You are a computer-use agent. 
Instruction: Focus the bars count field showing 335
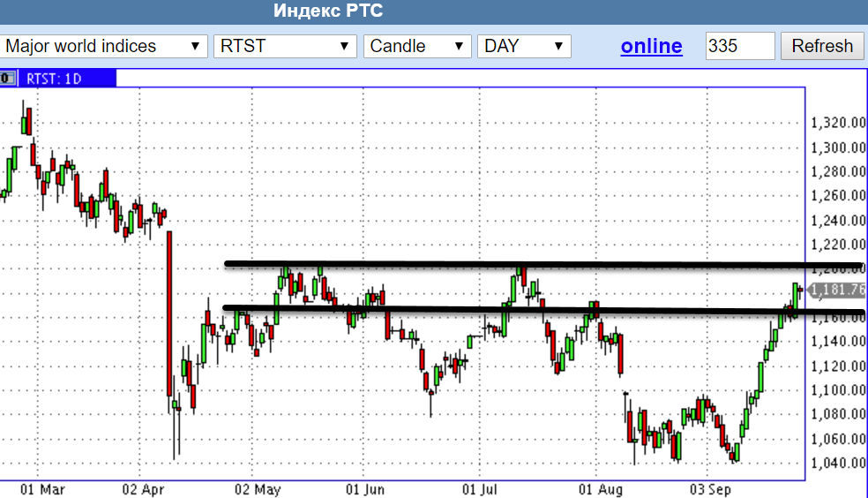click(739, 47)
